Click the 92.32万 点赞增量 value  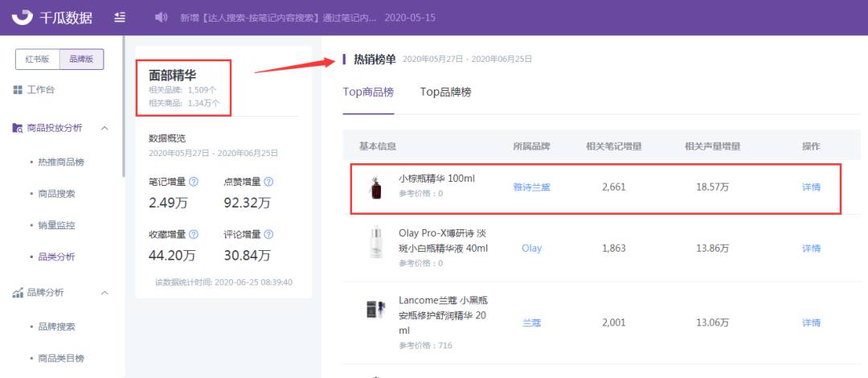(247, 203)
